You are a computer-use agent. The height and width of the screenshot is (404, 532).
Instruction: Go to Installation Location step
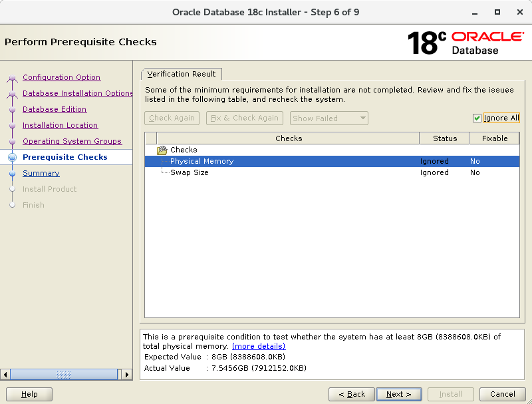pos(60,125)
